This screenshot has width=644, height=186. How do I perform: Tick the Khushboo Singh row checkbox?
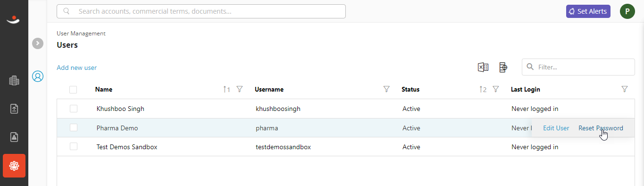73,109
